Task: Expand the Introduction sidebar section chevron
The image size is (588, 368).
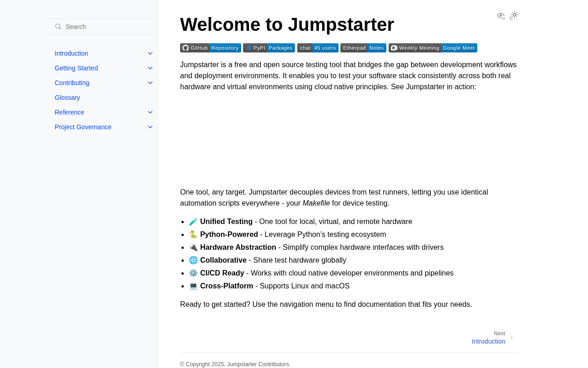Action: pos(150,53)
